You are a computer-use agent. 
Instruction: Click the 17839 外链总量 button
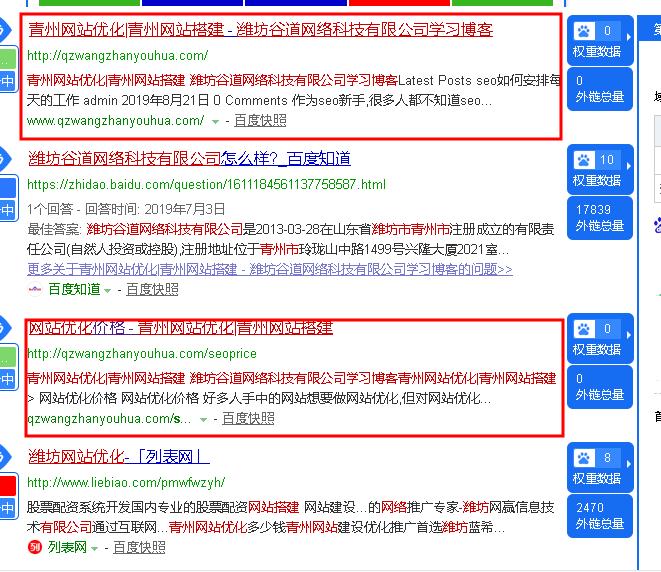(600, 218)
